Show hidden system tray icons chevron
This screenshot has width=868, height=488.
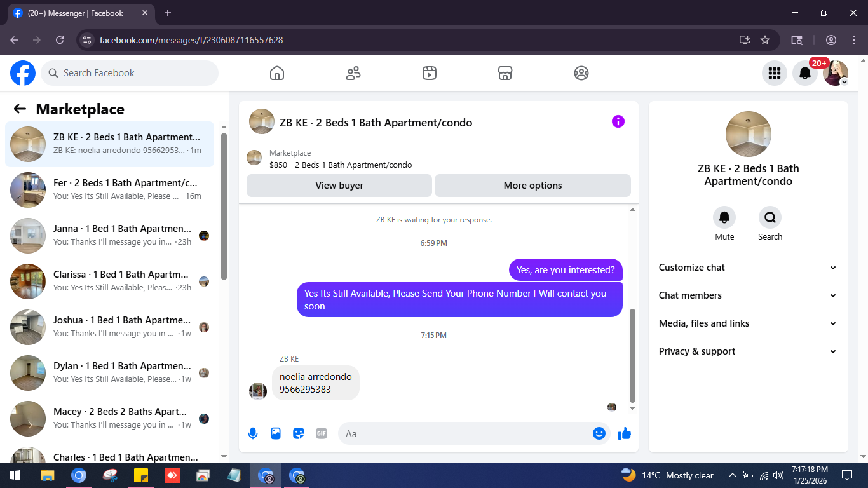732,475
